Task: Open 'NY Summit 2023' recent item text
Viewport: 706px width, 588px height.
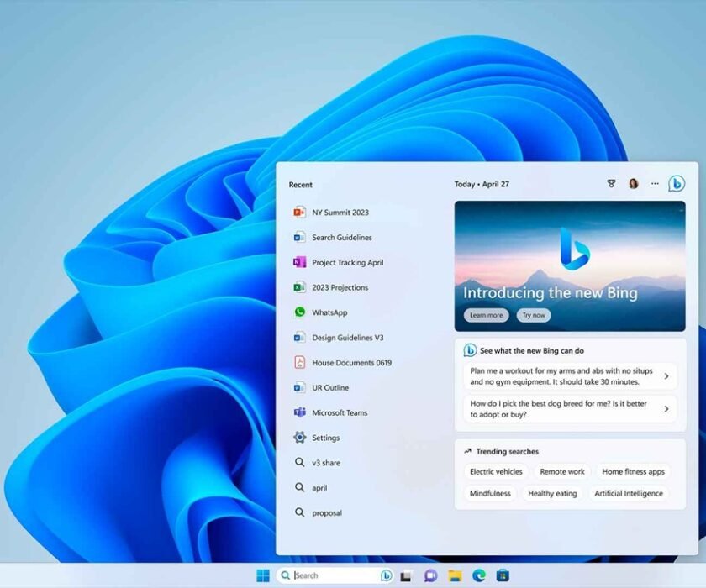Action: [x=340, y=213]
